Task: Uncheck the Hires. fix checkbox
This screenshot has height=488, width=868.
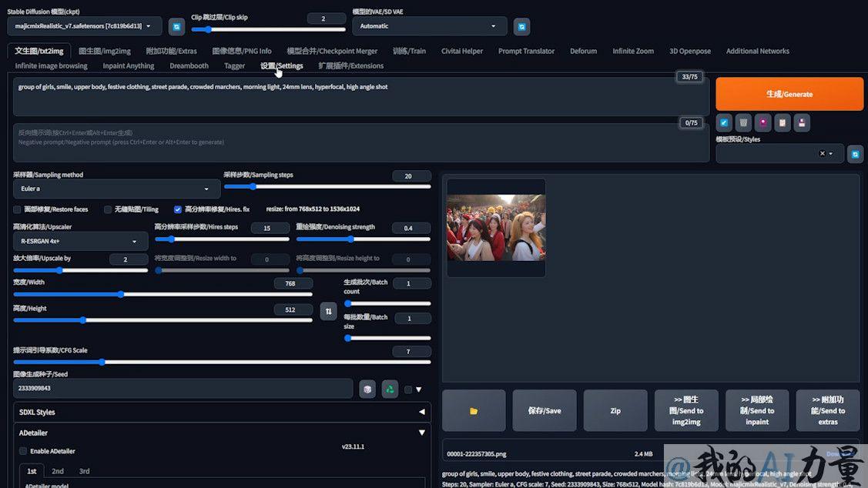Action: coord(178,209)
